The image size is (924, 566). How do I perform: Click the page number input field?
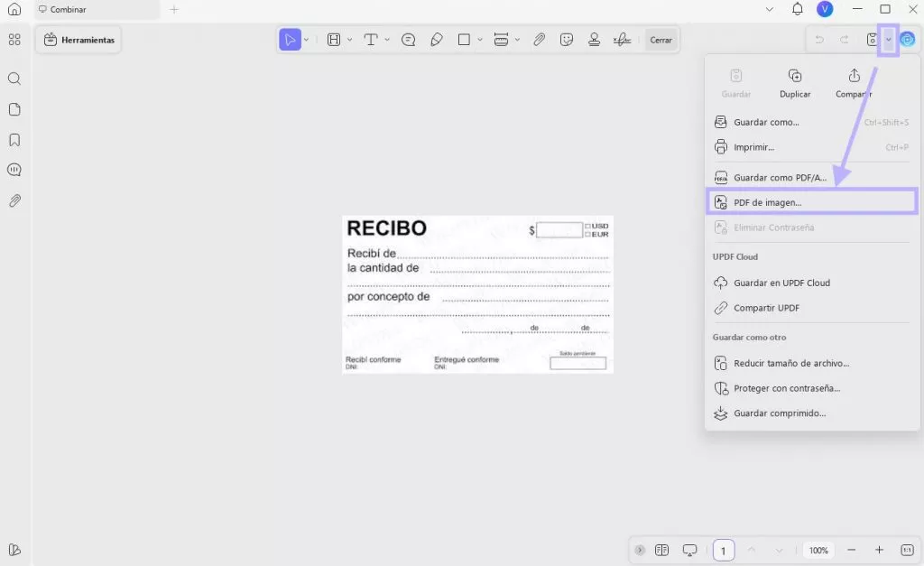pos(723,550)
